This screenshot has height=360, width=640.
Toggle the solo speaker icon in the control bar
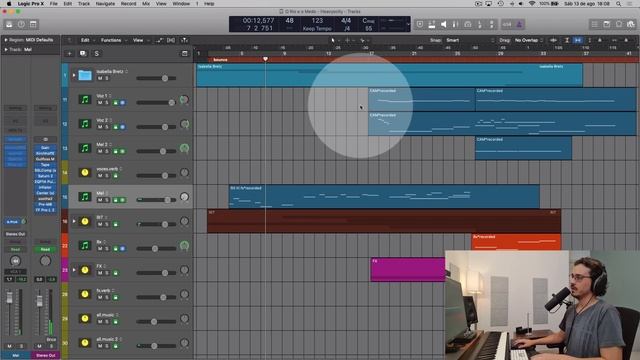(443, 24)
